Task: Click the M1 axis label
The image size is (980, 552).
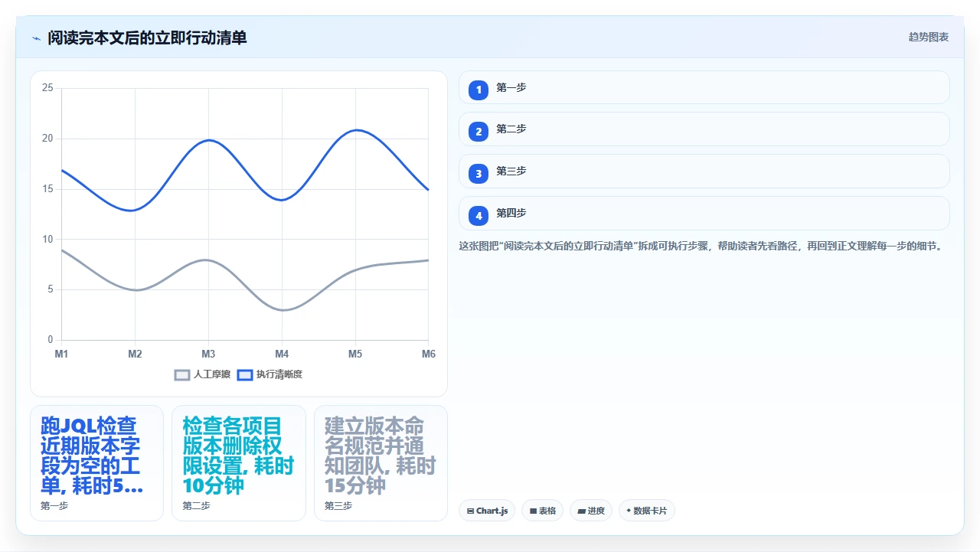Action: click(61, 354)
